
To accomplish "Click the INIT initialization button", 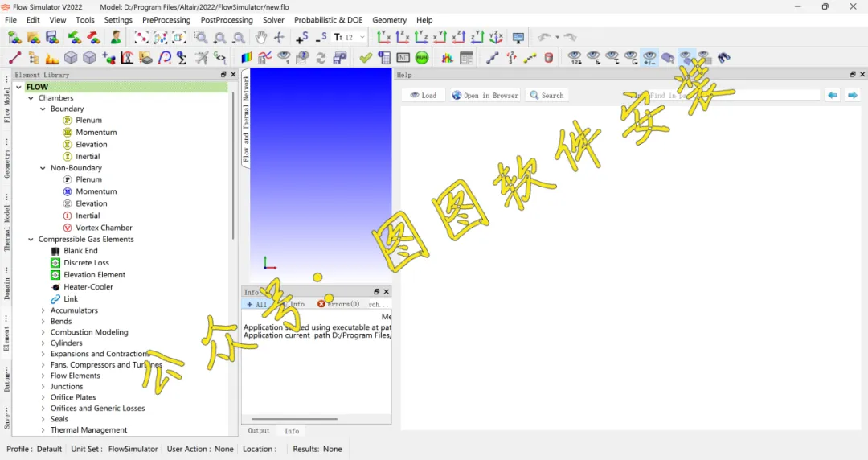I will pyautogui.click(x=403, y=58).
